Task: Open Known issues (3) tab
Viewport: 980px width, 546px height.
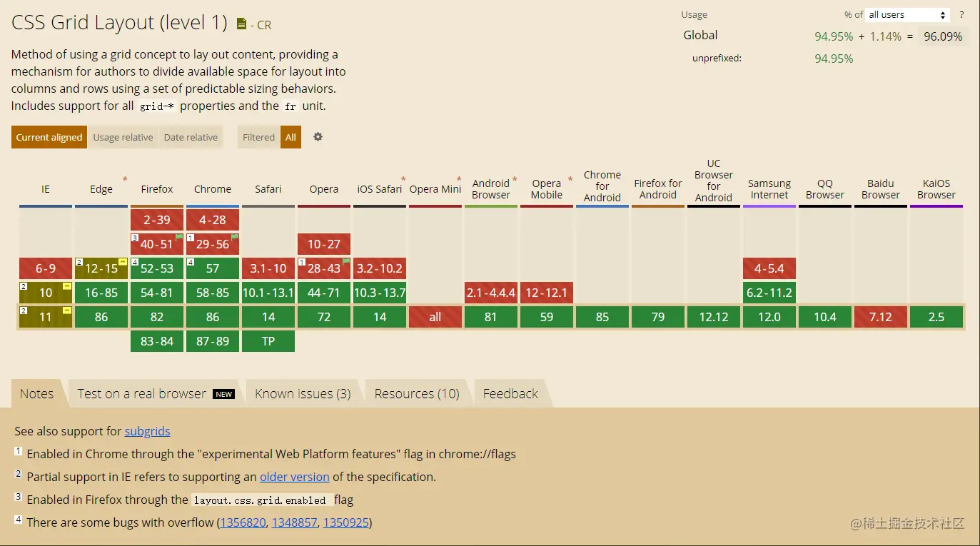Action: pos(303,394)
